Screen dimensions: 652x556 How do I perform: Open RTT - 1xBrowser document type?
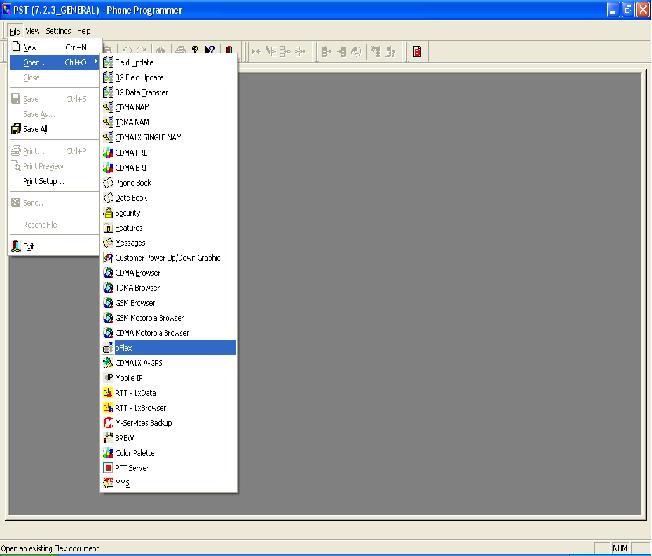pyautogui.click(x=169, y=408)
